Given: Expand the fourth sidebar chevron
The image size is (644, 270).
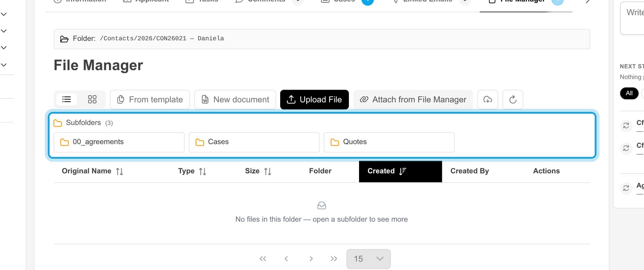Looking at the screenshot, I should click(x=4, y=65).
